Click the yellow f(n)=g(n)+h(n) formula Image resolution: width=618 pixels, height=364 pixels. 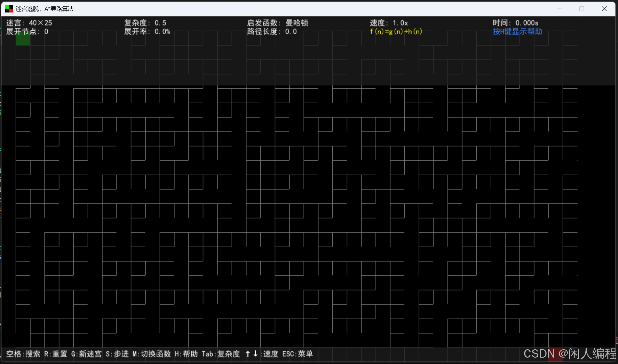[x=396, y=32]
